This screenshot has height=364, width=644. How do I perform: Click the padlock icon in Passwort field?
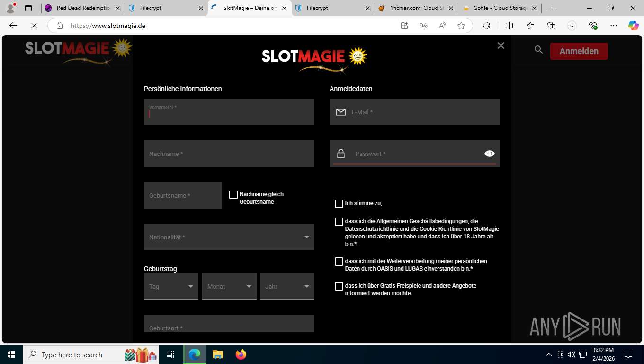(x=341, y=154)
